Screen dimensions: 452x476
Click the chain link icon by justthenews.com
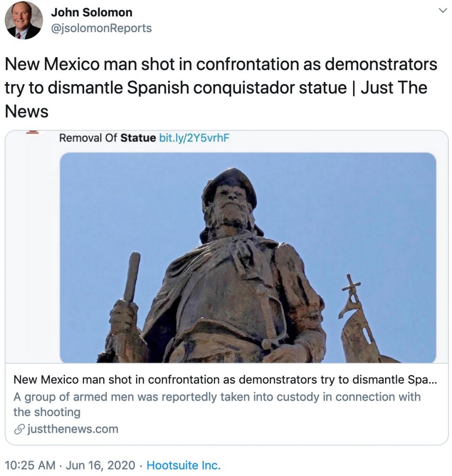(19, 430)
